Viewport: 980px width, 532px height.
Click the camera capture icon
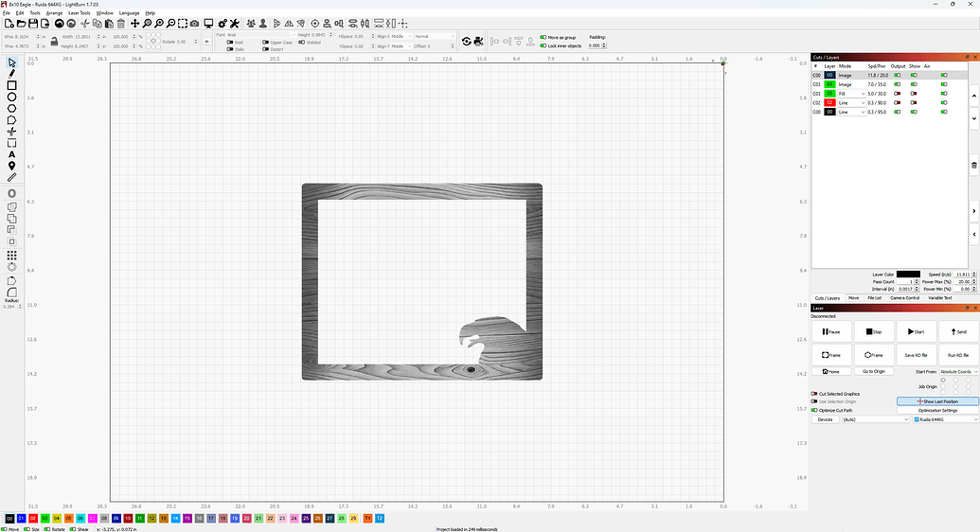tap(194, 23)
